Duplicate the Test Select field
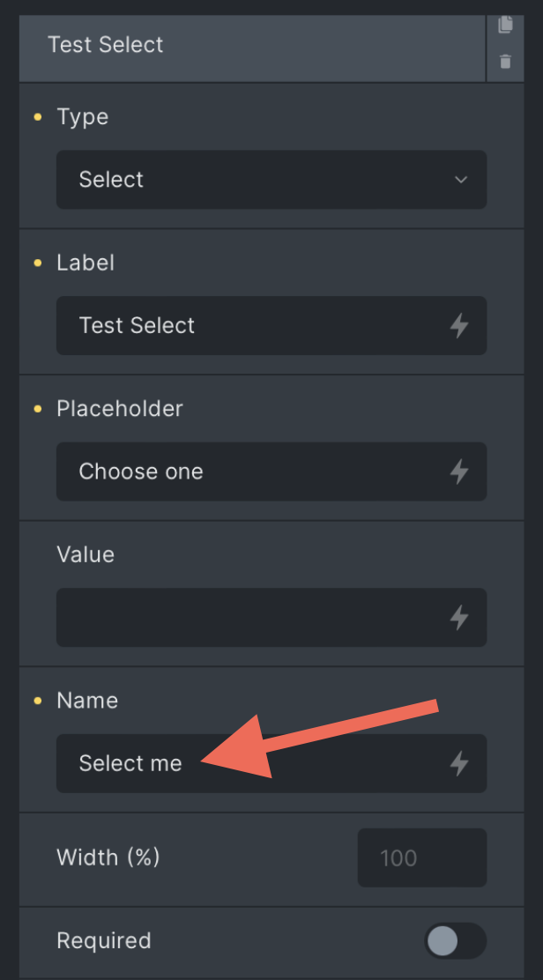Viewport: 543px width, 980px height. click(505, 25)
